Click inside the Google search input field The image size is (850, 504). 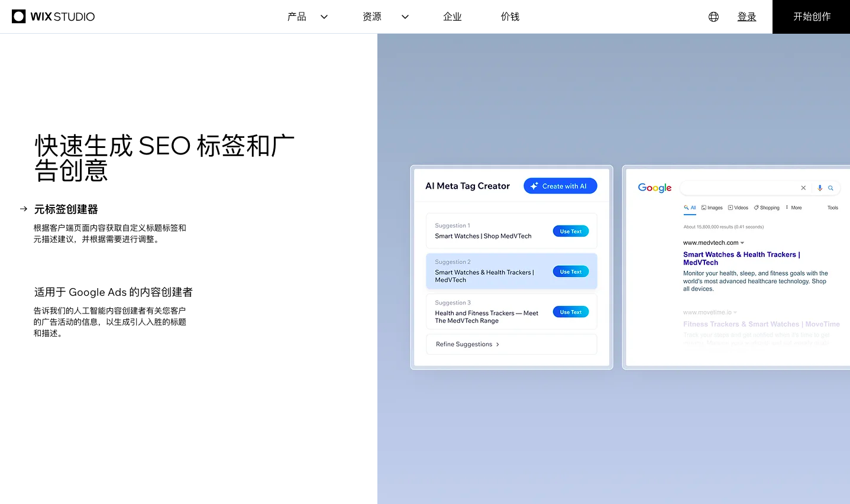[739, 188]
